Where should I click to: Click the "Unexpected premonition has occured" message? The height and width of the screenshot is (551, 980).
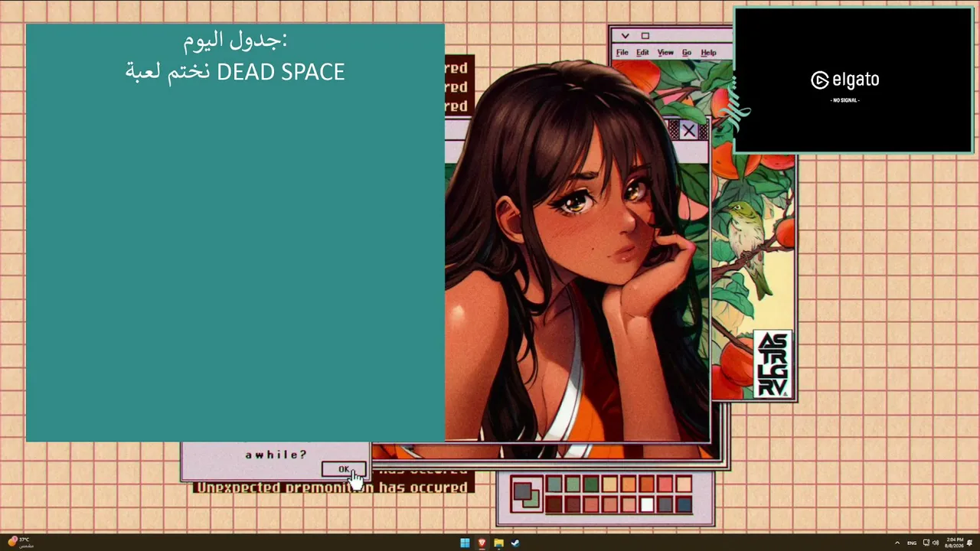tap(332, 487)
